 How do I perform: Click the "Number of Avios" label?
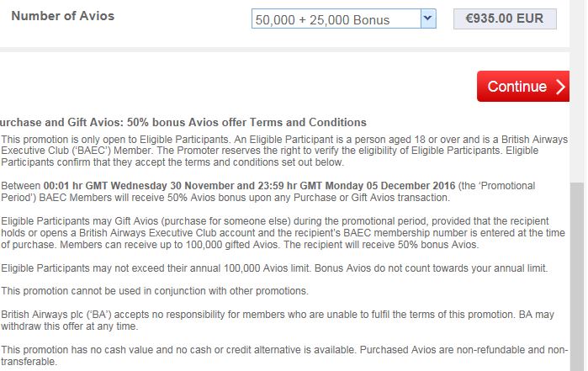pyautogui.click(x=62, y=16)
